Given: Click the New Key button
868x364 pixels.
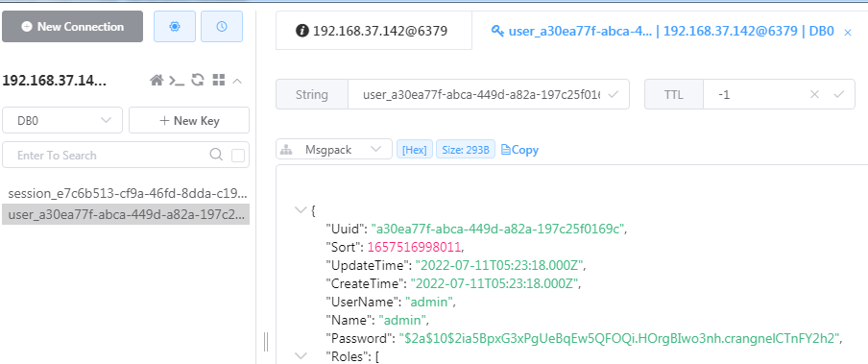Looking at the screenshot, I should pos(189,121).
